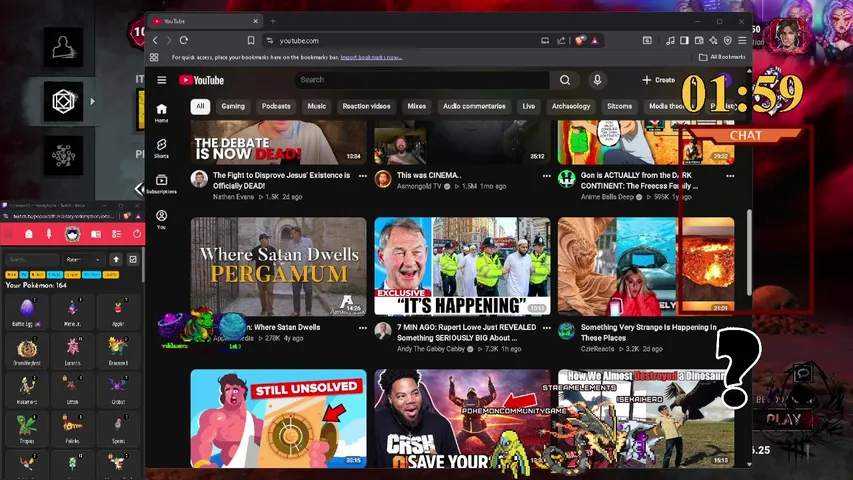The image size is (853, 480).
Task: Click the YouTube logo
Action: click(201, 80)
